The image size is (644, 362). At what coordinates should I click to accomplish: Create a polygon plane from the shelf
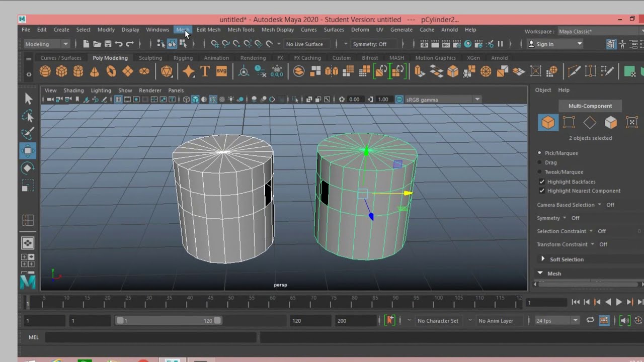coord(128,71)
